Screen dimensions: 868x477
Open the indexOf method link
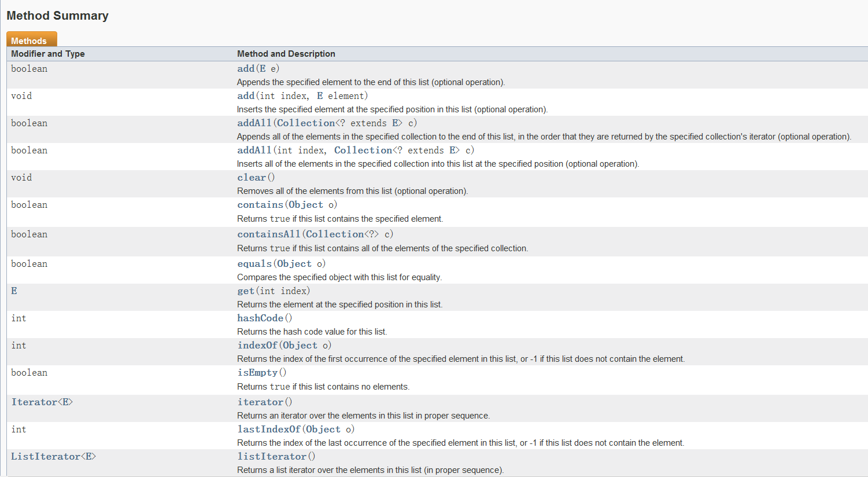tap(257, 345)
